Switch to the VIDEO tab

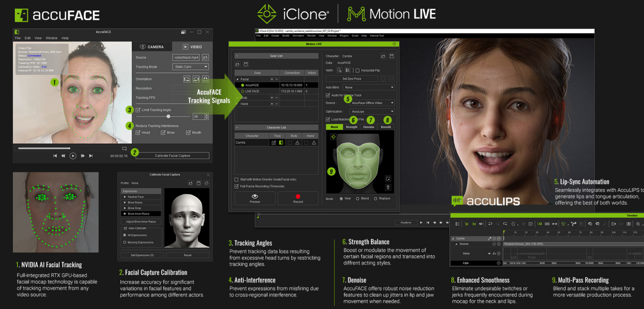pyautogui.click(x=192, y=47)
